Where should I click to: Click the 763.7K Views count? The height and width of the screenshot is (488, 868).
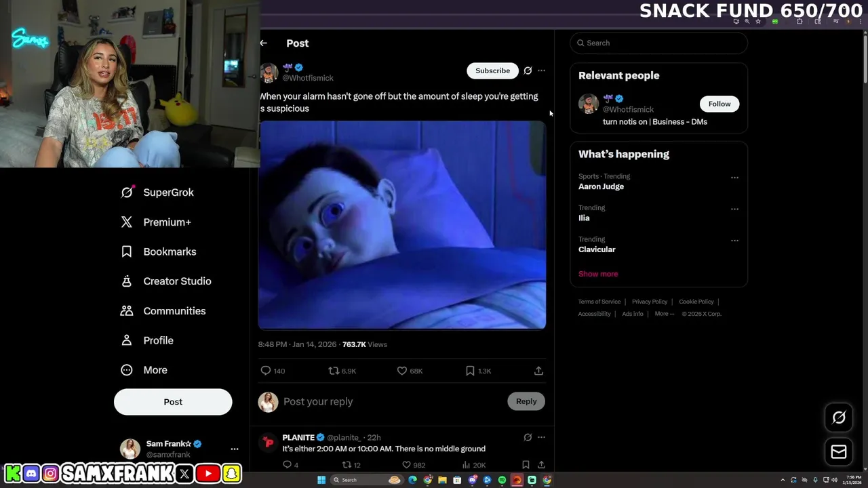pos(365,344)
